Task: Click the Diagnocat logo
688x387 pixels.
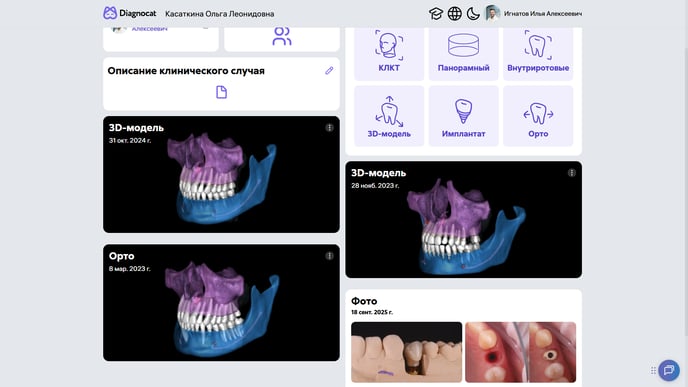Action: (129, 13)
